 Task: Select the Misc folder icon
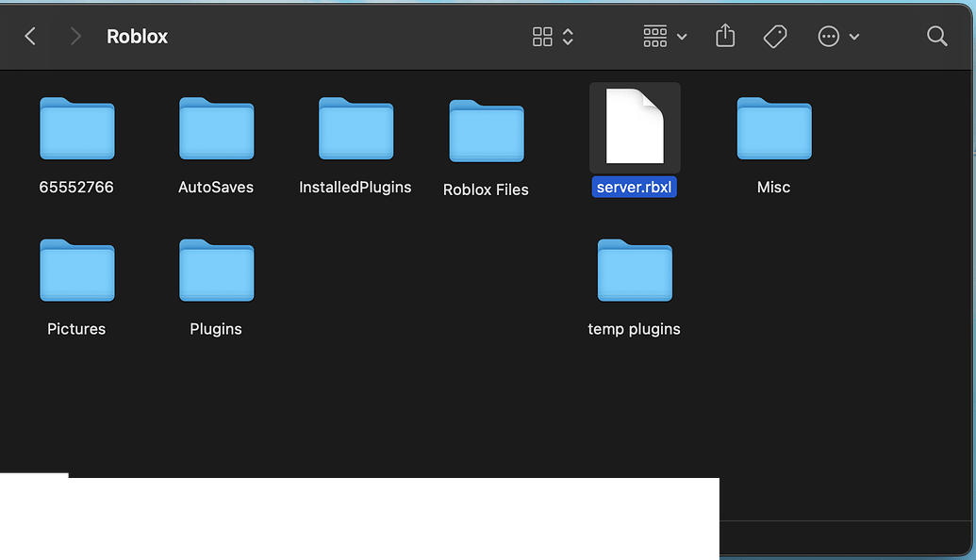(x=774, y=128)
